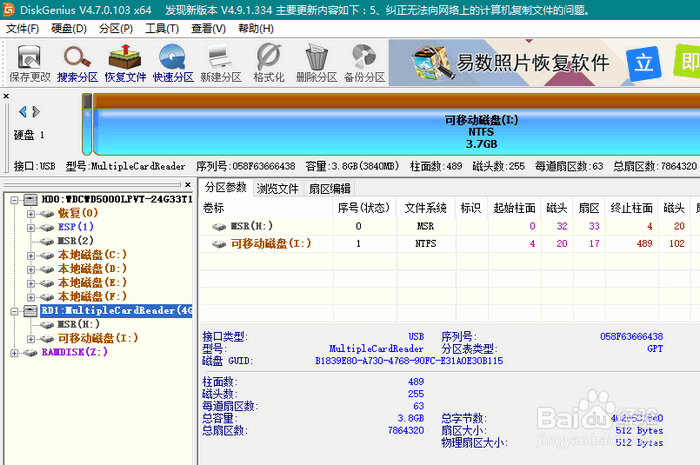Switch to the 分区参数 tab

[226, 187]
